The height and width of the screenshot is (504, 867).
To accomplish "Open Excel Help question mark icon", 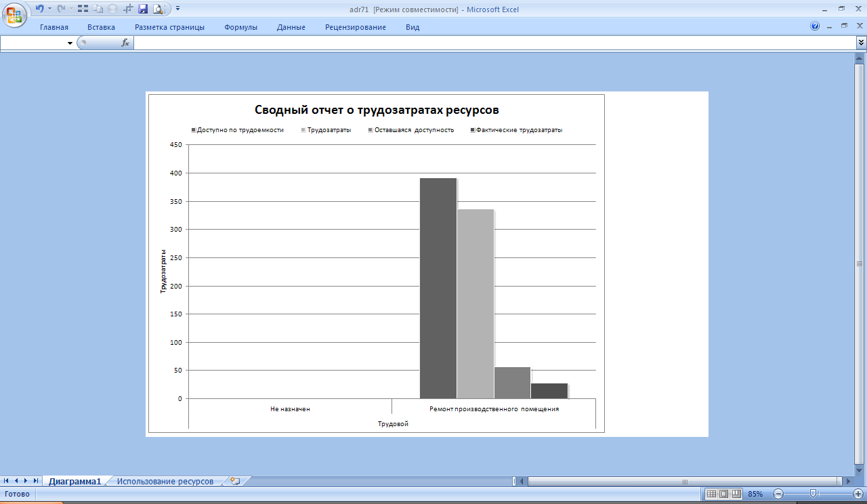I will click(815, 26).
